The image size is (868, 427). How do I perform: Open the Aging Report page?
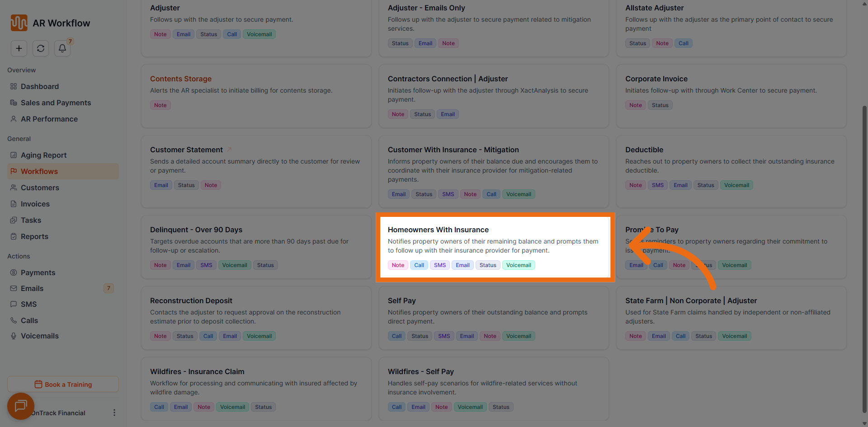(x=43, y=155)
